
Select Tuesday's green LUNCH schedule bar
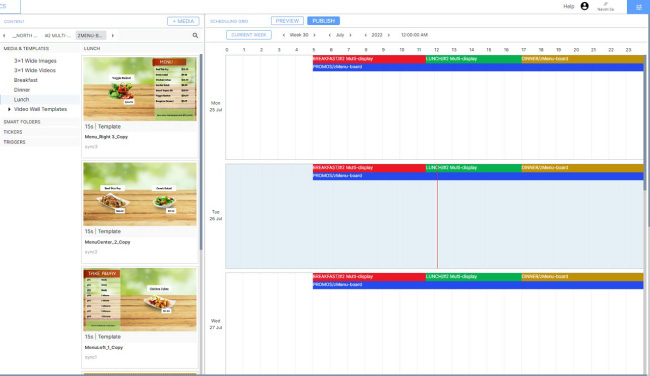tap(473, 168)
